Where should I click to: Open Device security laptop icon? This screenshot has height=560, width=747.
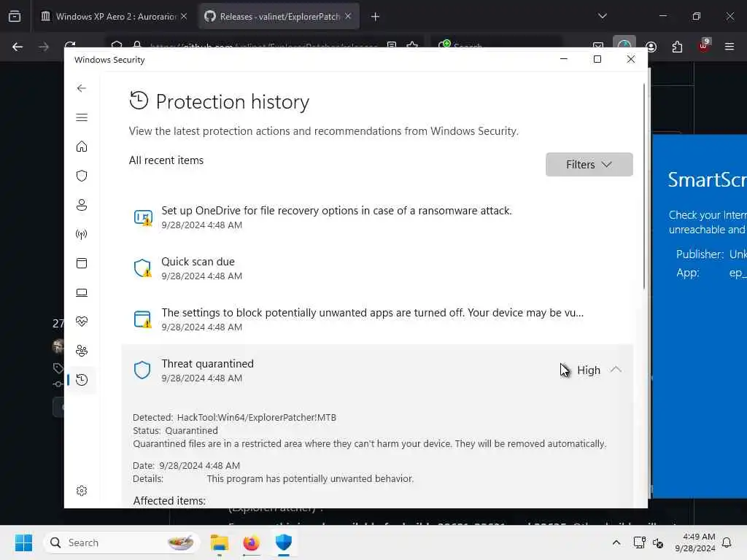click(82, 292)
